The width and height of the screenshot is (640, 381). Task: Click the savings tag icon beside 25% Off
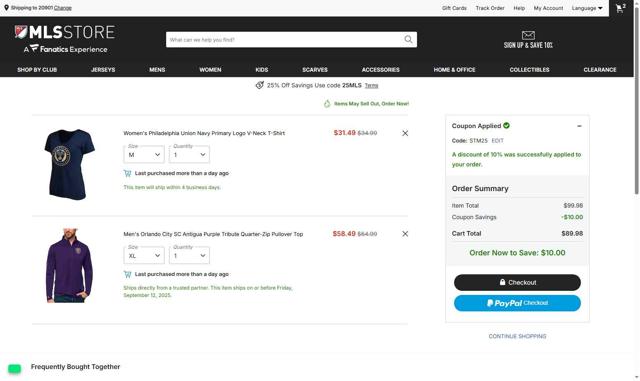260,85
